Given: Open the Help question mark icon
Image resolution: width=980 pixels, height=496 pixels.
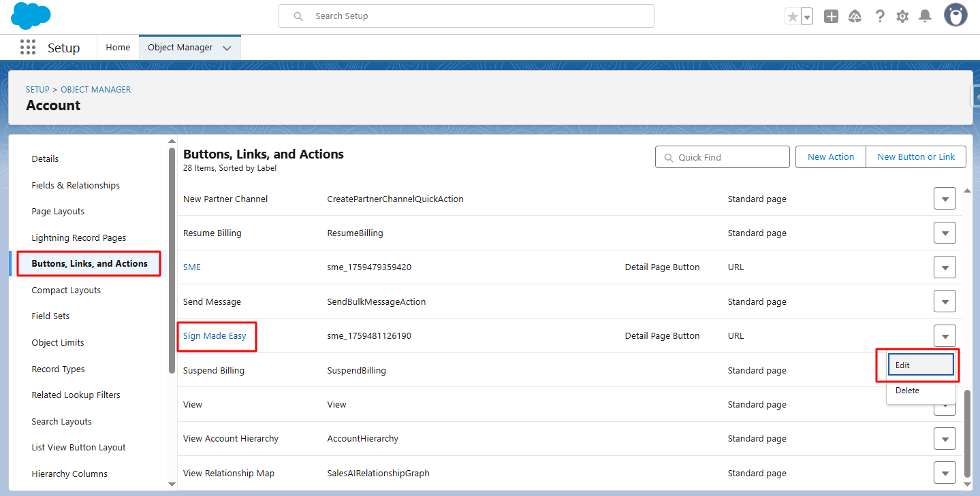Looking at the screenshot, I should coord(880,16).
